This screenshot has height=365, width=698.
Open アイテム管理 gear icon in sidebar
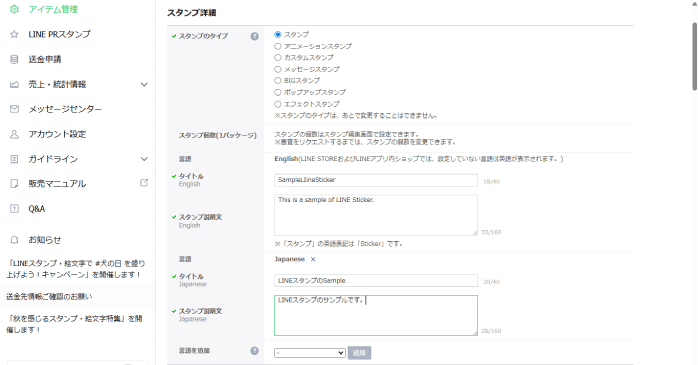(x=14, y=9)
